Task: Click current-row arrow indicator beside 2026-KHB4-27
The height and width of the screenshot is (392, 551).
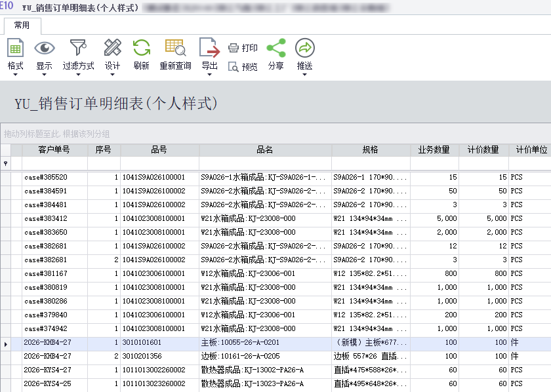Action: click(x=6, y=344)
